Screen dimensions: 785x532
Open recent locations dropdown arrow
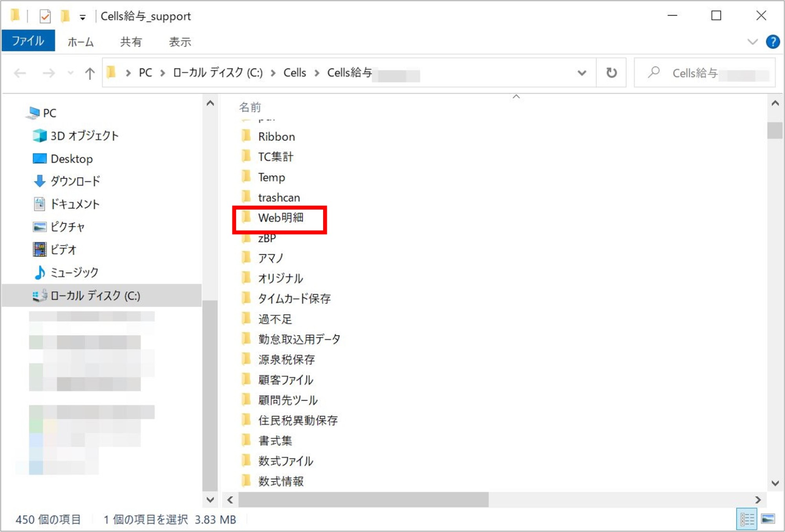[70, 73]
